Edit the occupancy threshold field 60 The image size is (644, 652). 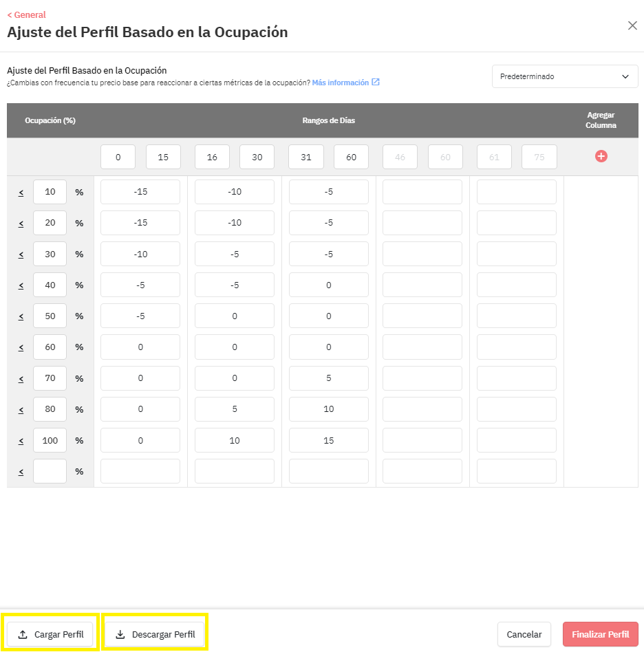(x=50, y=347)
